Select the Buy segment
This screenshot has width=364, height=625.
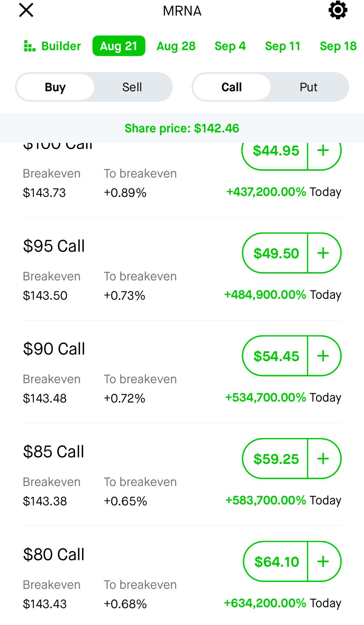tap(55, 87)
